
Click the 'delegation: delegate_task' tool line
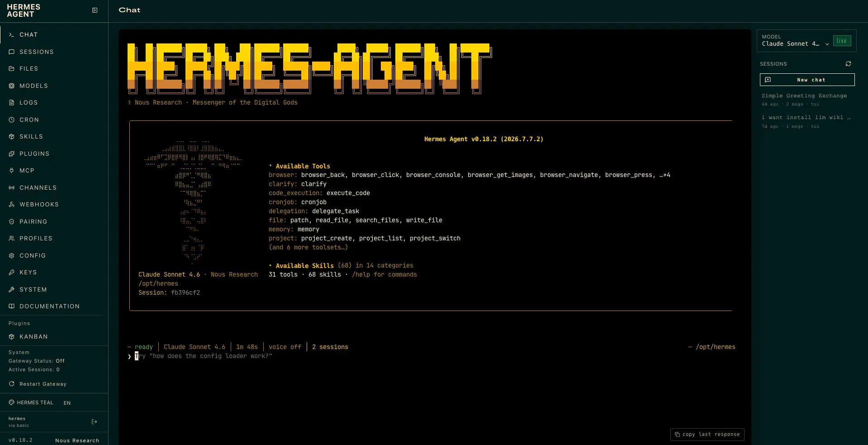[x=314, y=211]
